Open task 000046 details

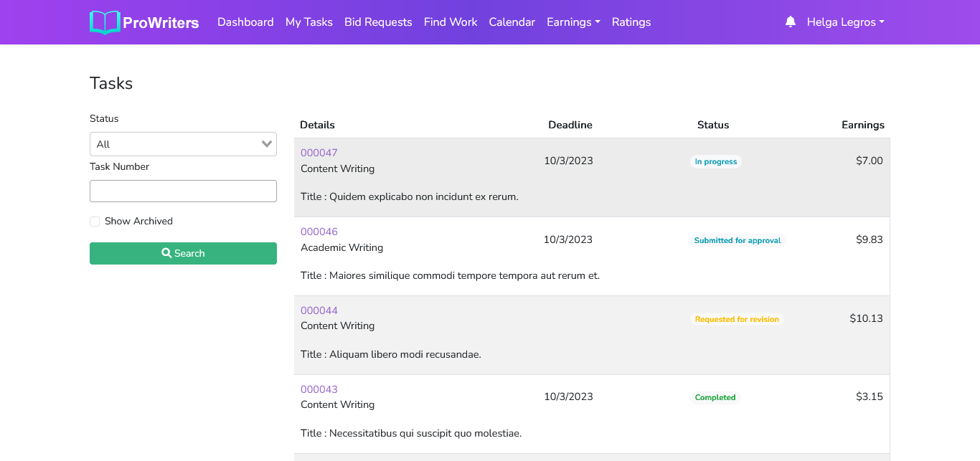point(319,232)
